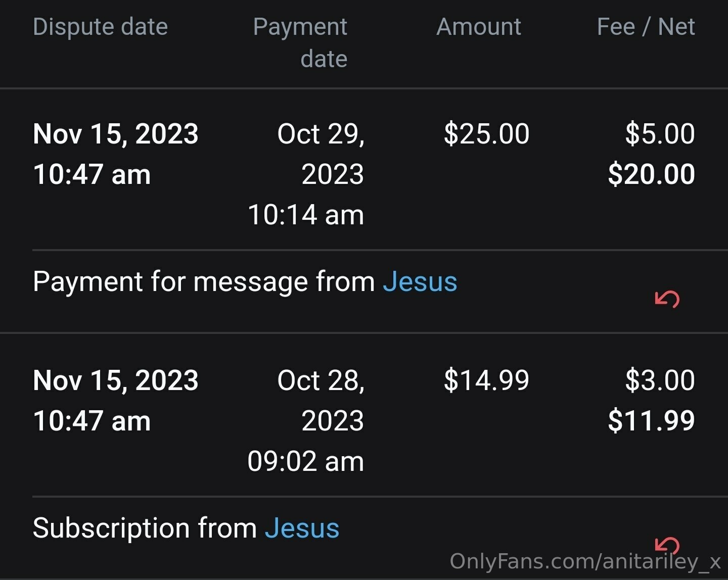Viewport: 728px width, 580px height.
Task: Select the $14.99 amount value
Action: coord(486,380)
